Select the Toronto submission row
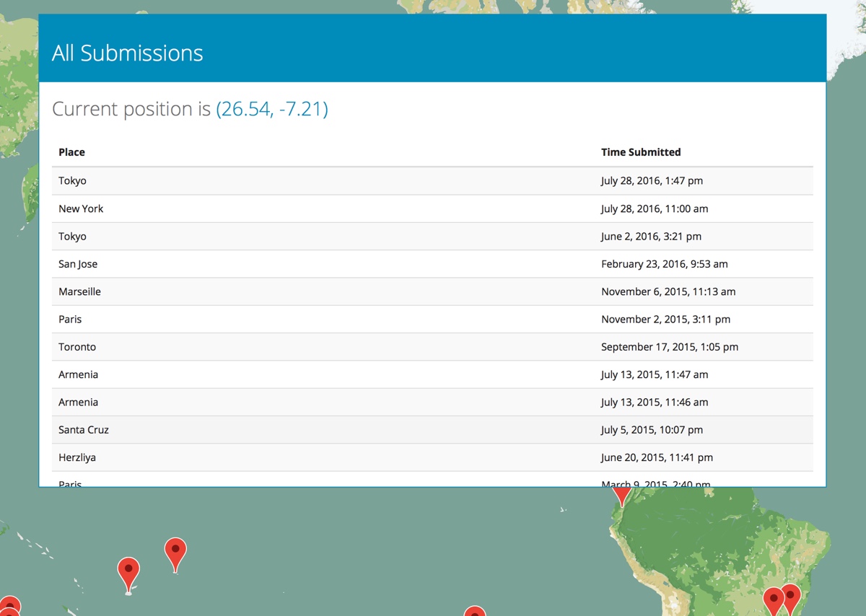This screenshot has height=616, width=866. click(432, 347)
